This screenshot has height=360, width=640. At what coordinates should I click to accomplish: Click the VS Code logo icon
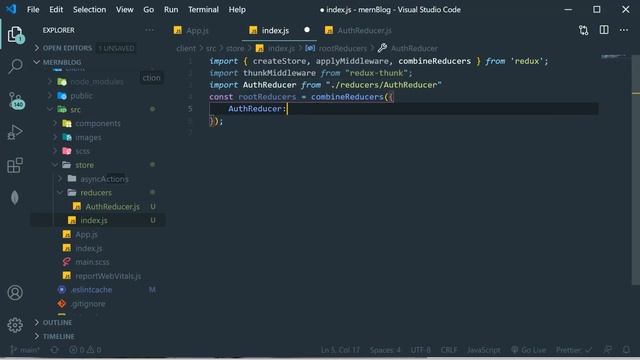pos(11,9)
